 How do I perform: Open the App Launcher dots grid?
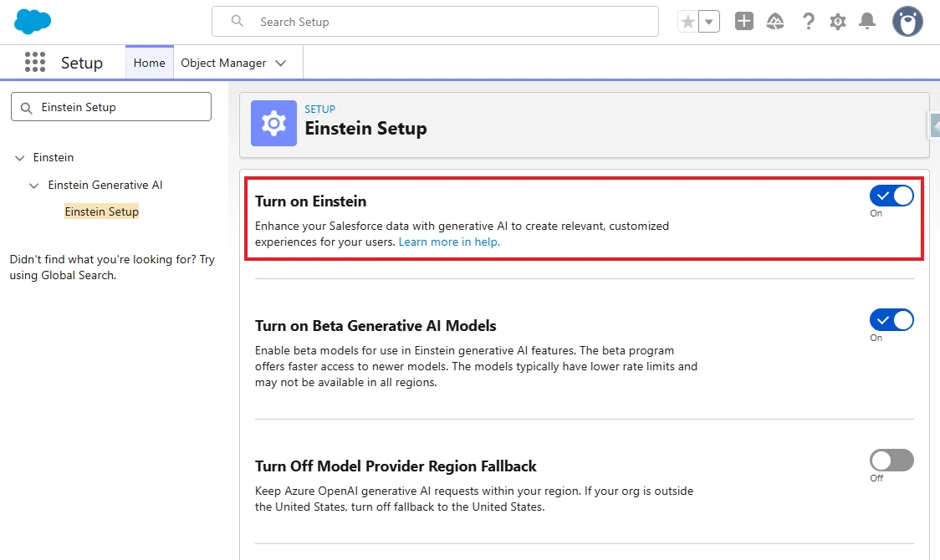click(35, 62)
